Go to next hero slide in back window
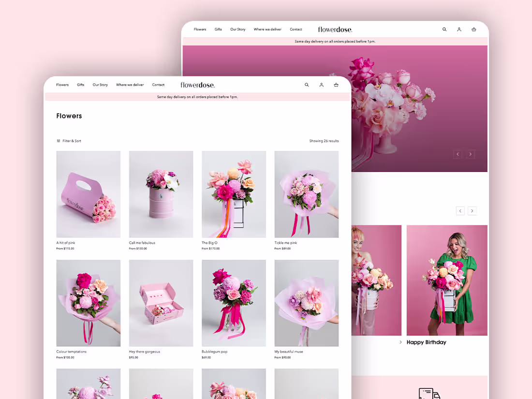This screenshot has width=532, height=399. (470, 154)
